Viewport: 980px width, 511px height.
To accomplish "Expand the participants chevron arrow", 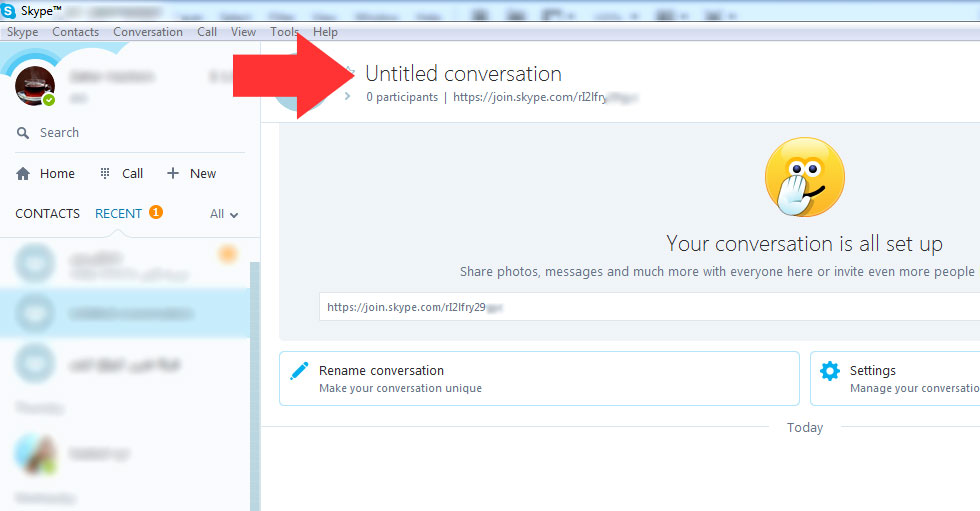I will (348, 96).
